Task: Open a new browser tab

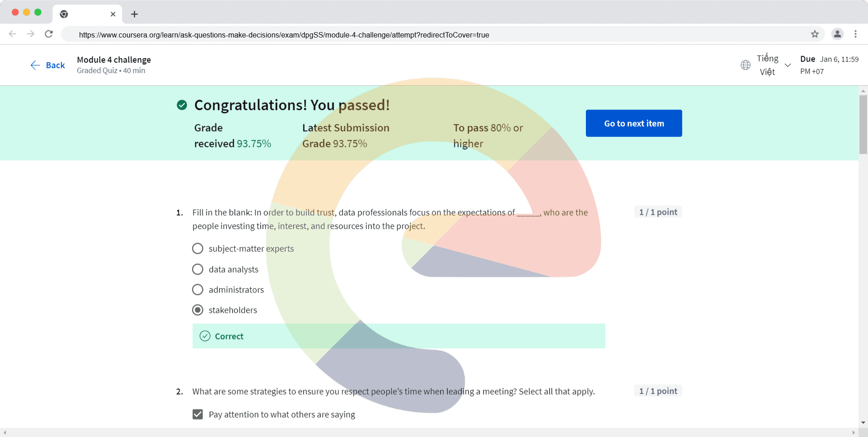Action: pyautogui.click(x=134, y=14)
